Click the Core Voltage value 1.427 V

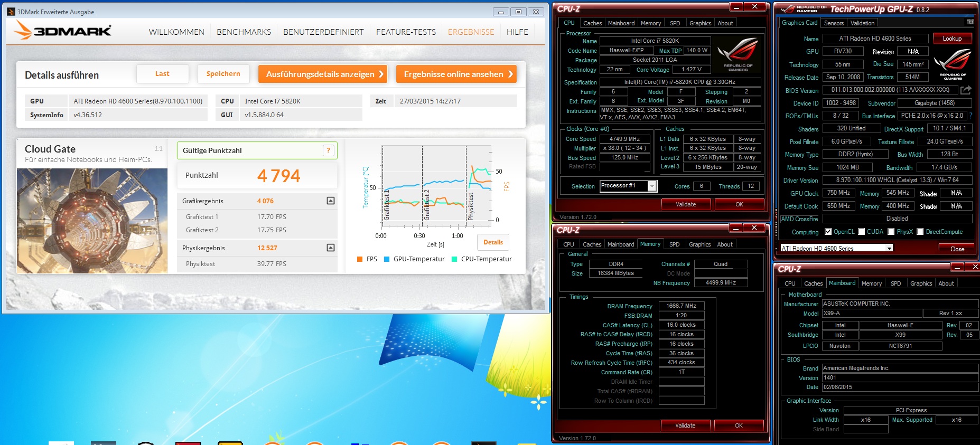pos(692,69)
